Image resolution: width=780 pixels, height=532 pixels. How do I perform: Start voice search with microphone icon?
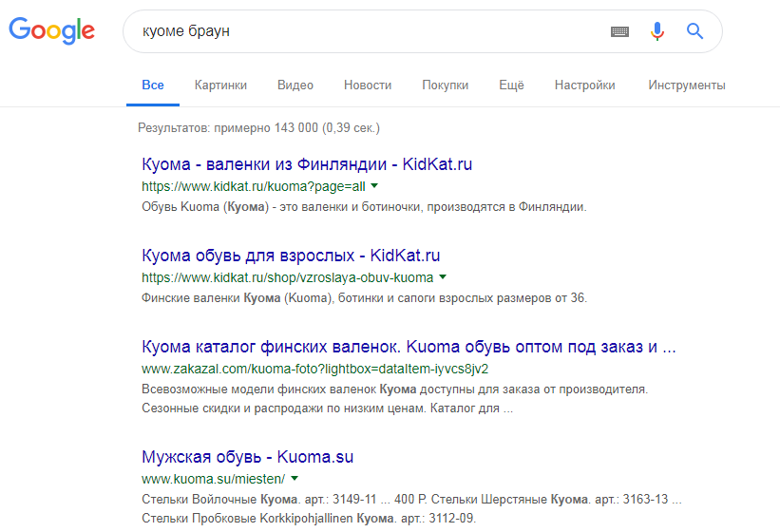pyautogui.click(x=657, y=30)
